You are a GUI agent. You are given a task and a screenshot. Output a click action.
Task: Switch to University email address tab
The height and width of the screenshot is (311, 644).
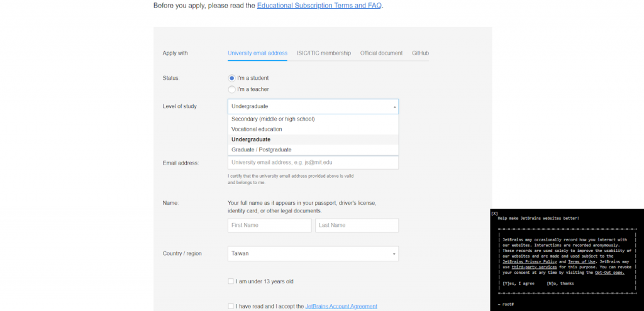coord(257,53)
